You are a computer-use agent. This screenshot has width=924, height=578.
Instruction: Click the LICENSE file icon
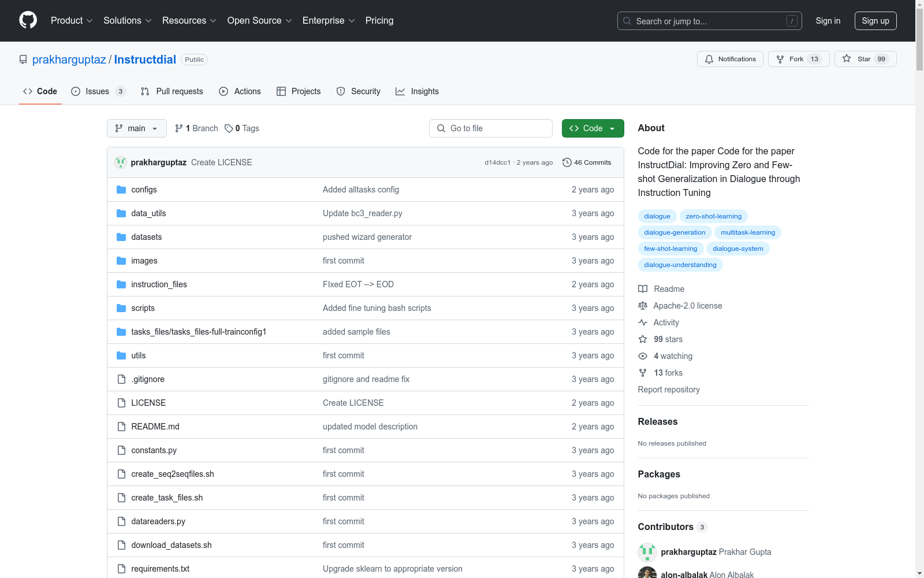[121, 403]
